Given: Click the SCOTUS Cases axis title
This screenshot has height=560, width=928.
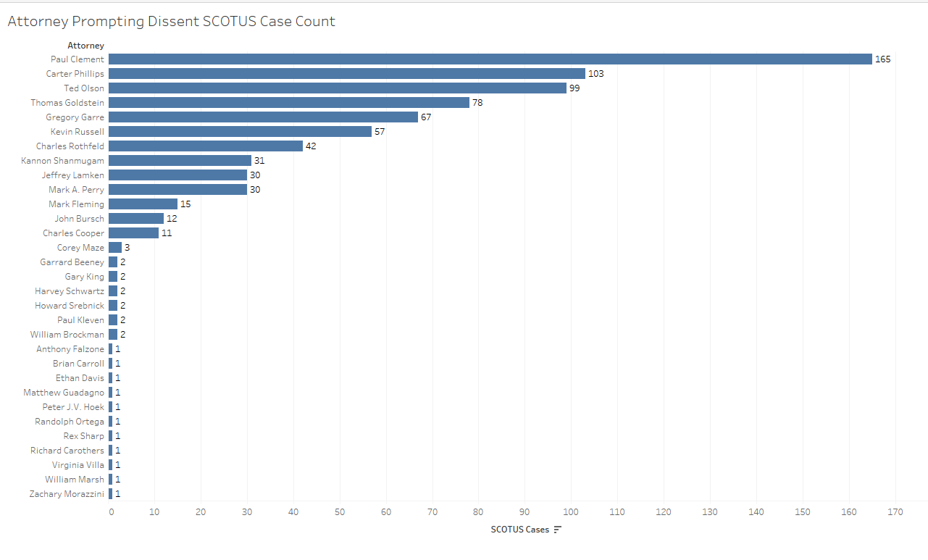Looking at the screenshot, I should [x=519, y=530].
